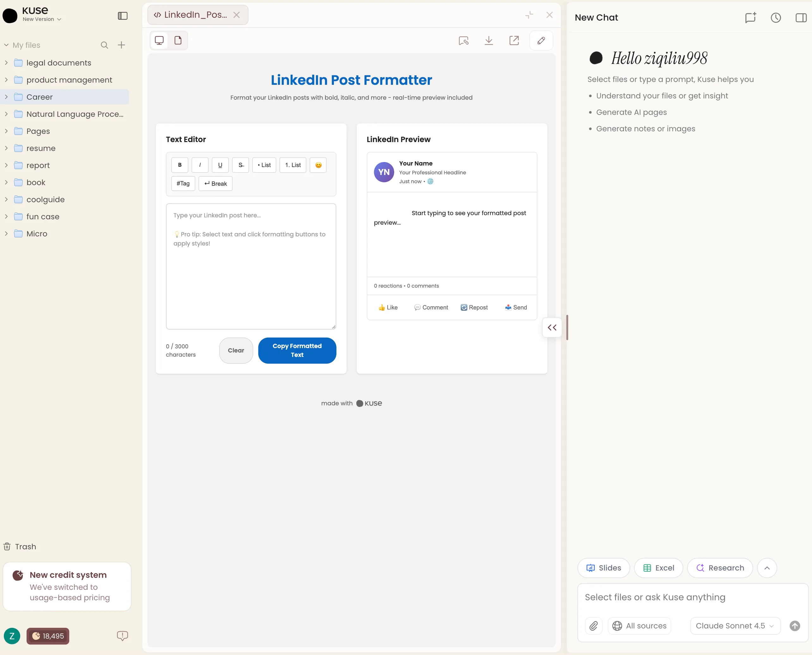
Task: Open the emoji picker button
Action: [x=318, y=165]
